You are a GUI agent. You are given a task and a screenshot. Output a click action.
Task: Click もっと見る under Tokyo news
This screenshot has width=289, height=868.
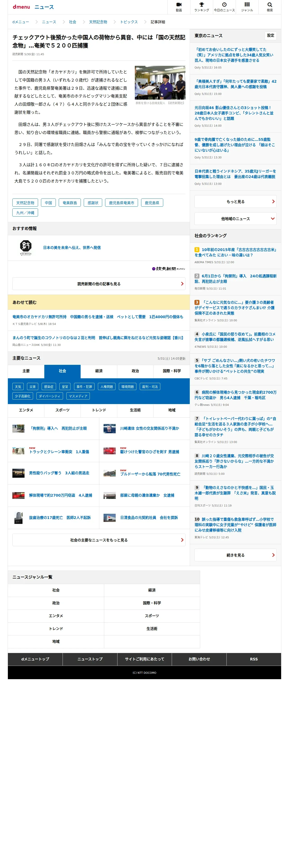pyautogui.click(x=235, y=201)
